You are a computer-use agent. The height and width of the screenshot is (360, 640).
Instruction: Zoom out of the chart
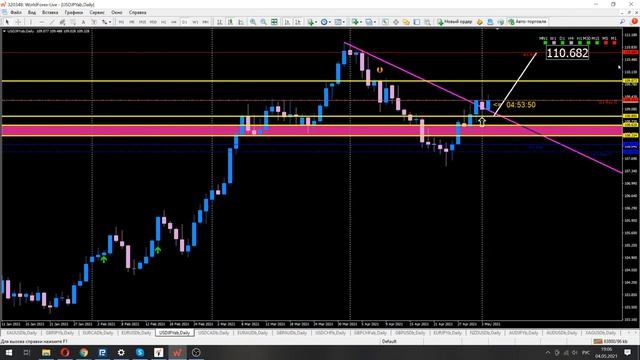264,22
